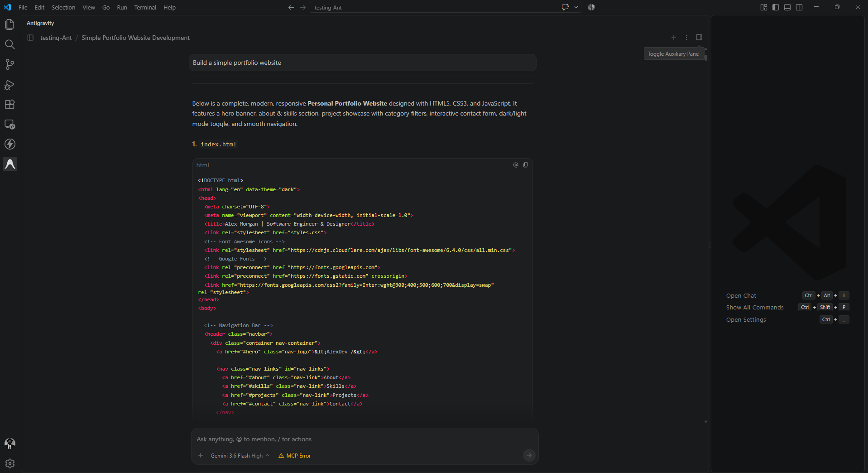Click the 'html' language label on code block
The image size is (868, 473).
(202, 165)
